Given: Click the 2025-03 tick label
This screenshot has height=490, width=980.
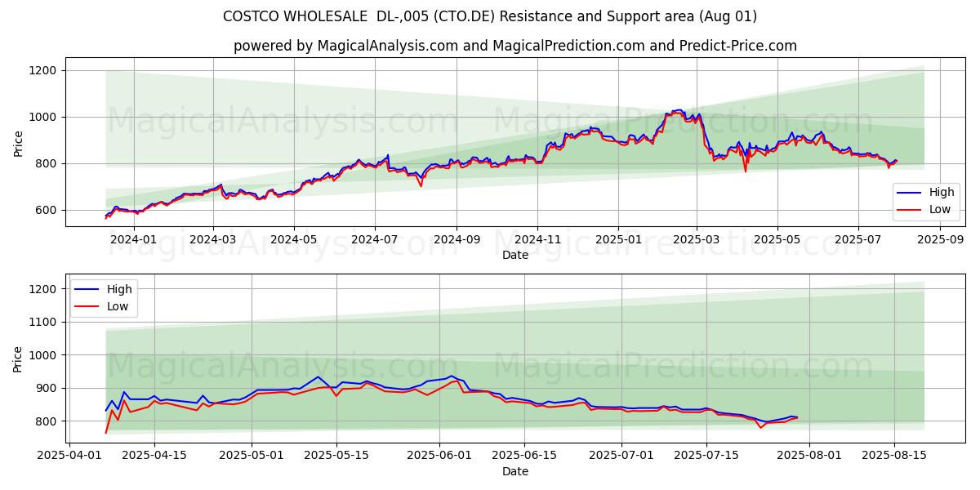Looking at the screenshot, I should (x=697, y=239).
